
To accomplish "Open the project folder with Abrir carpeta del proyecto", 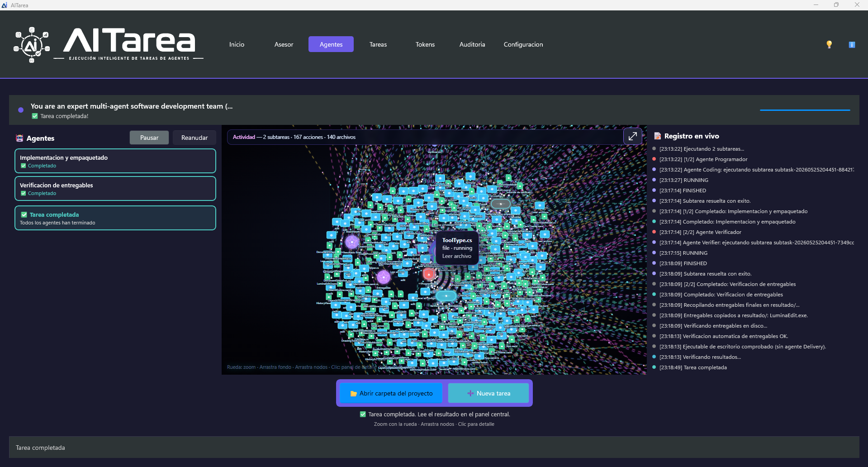I will [391, 393].
